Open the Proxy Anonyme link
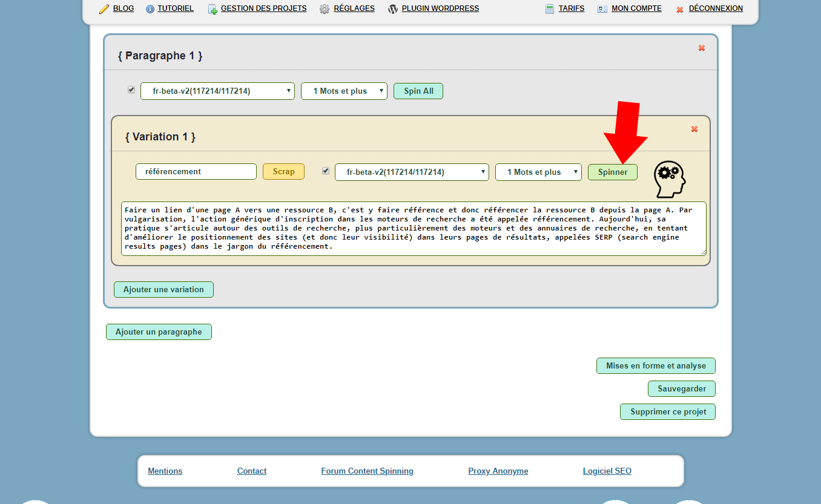Image resolution: width=821 pixels, height=504 pixels. point(498,471)
